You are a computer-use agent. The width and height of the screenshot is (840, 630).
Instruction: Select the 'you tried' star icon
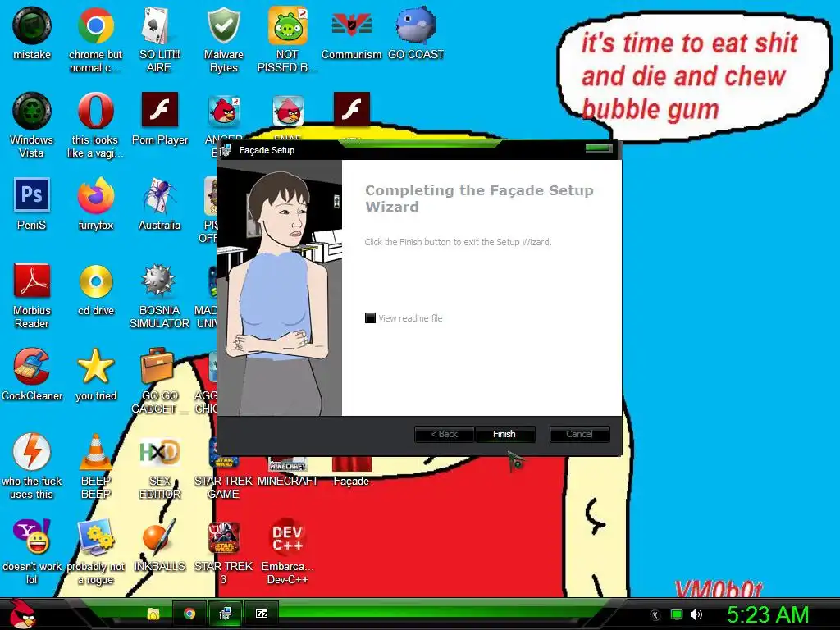pyautogui.click(x=96, y=374)
